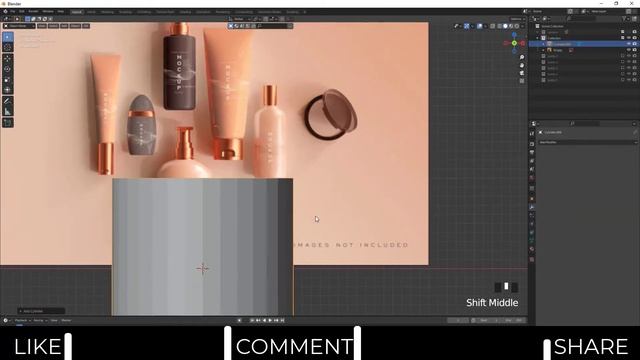The width and height of the screenshot is (640, 360).
Task: Click the current frame number field
Action: [x=458, y=320]
